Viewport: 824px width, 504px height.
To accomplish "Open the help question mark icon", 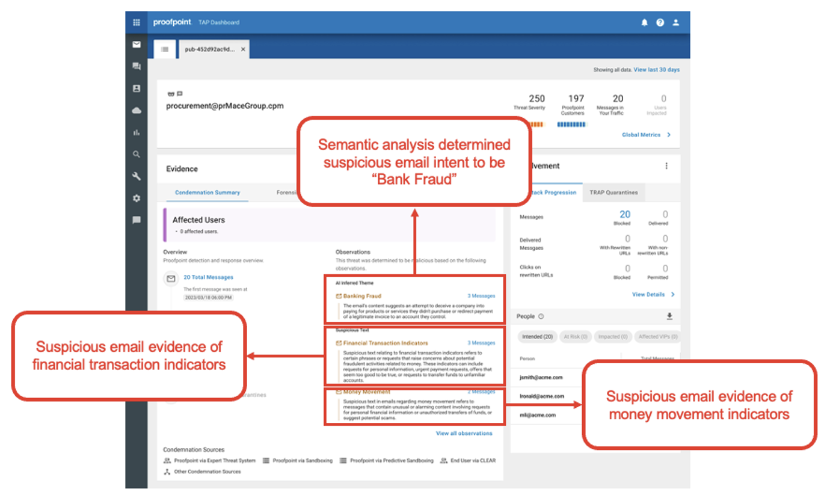I will pos(660,22).
